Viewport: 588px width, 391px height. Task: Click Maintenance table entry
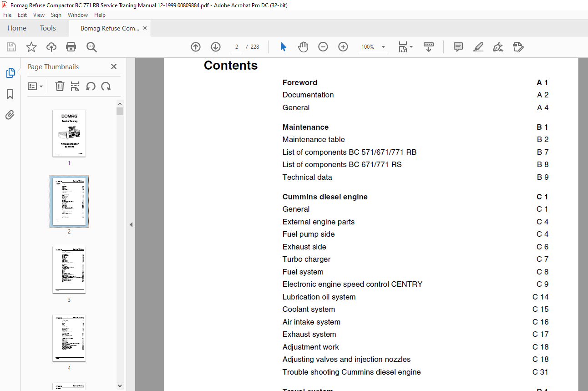click(x=314, y=139)
